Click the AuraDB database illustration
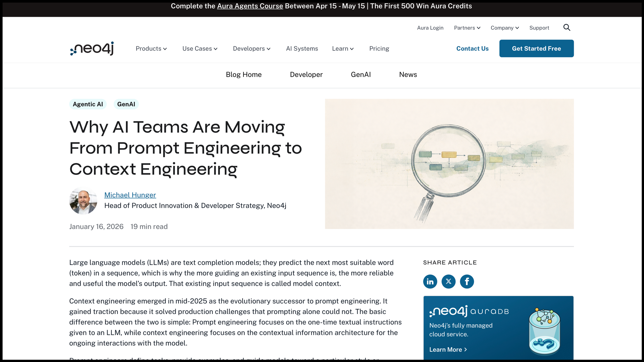This screenshot has width=644, height=362. [x=544, y=331]
